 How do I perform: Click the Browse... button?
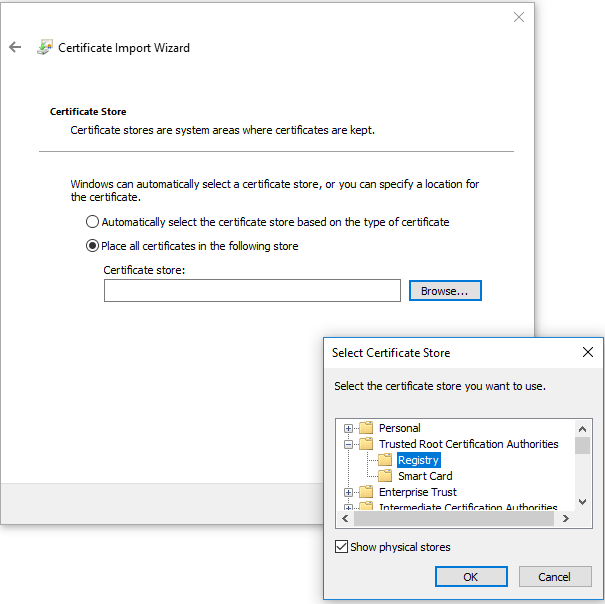coord(445,291)
